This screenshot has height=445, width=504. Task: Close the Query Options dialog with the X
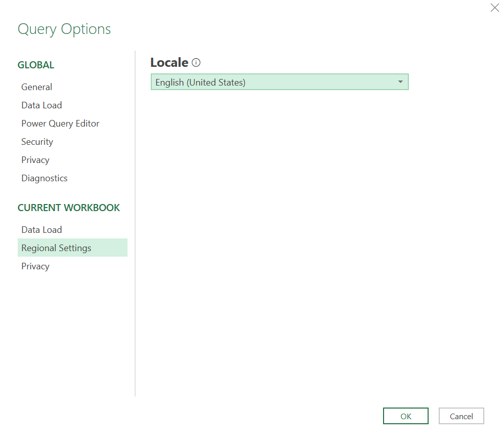pyautogui.click(x=494, y=8)
